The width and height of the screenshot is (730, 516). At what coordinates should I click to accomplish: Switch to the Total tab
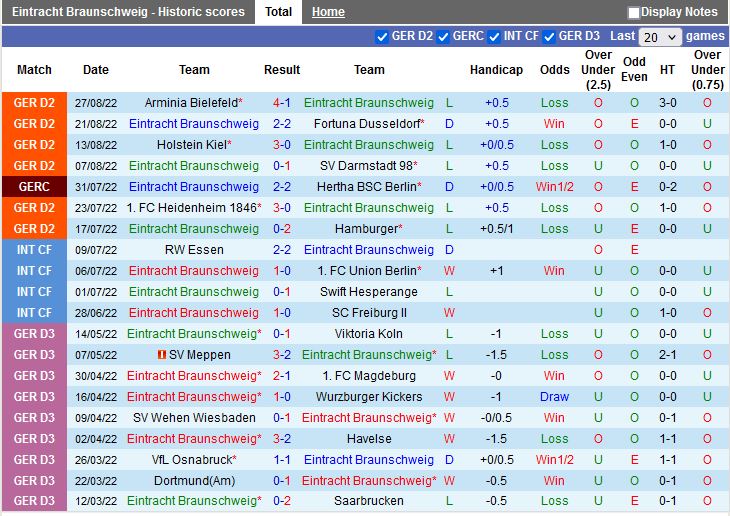(278, 12)
